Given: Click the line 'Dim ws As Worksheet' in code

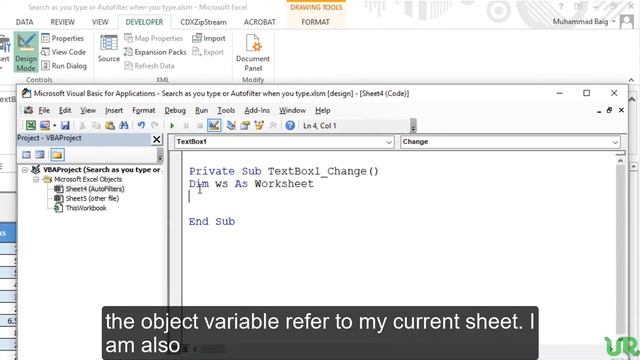Looking at the screenshot, I should tap(251, 184).
